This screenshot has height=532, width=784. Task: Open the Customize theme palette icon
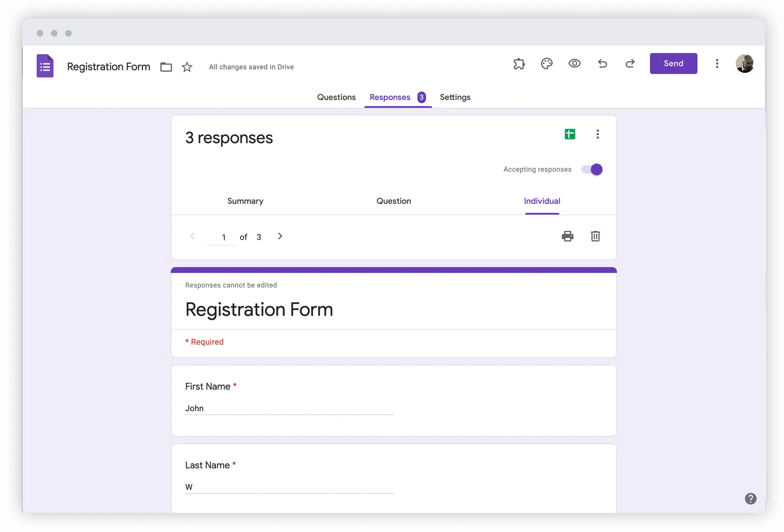pos(547,64)
